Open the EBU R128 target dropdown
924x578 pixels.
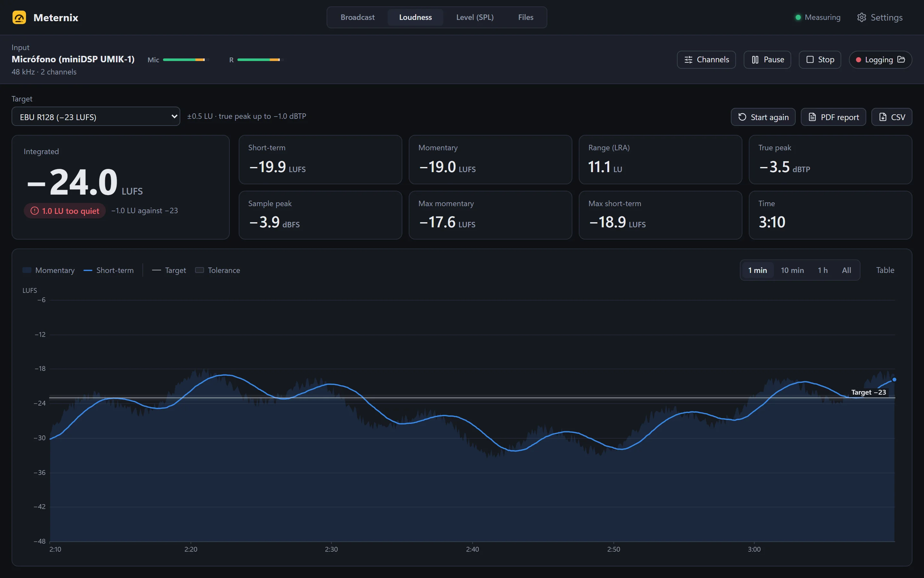pos(96,117)
